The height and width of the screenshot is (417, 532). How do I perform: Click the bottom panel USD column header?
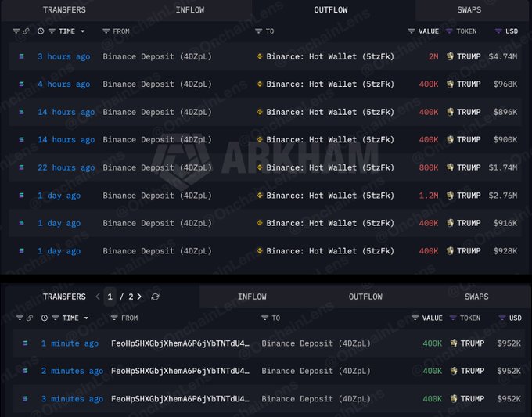coord(516,318)
